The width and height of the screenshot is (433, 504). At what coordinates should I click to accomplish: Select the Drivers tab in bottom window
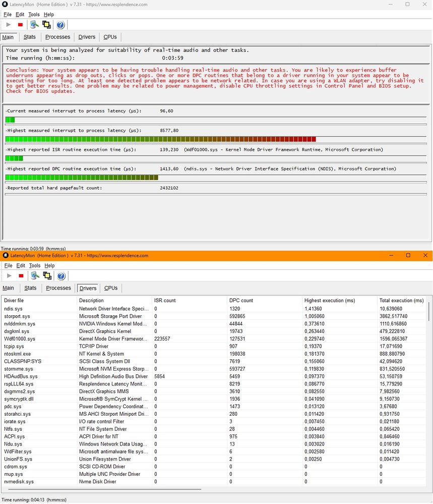coord(88,288)
